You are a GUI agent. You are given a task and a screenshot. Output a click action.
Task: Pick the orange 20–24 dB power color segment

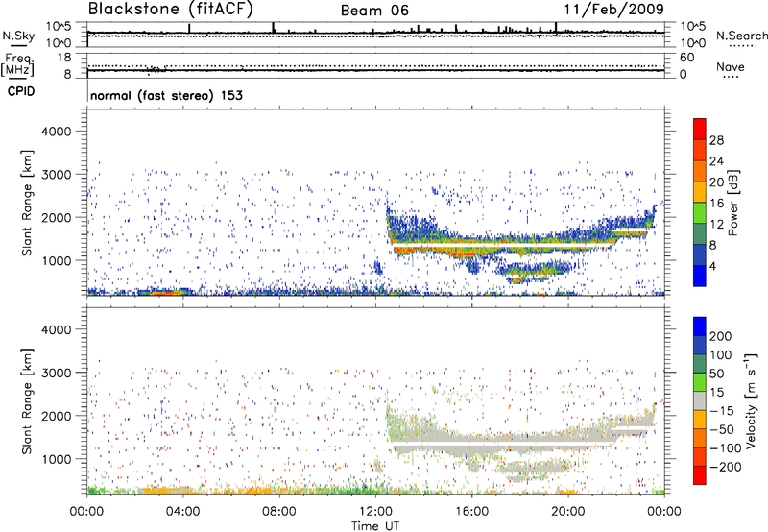point(700,171)
